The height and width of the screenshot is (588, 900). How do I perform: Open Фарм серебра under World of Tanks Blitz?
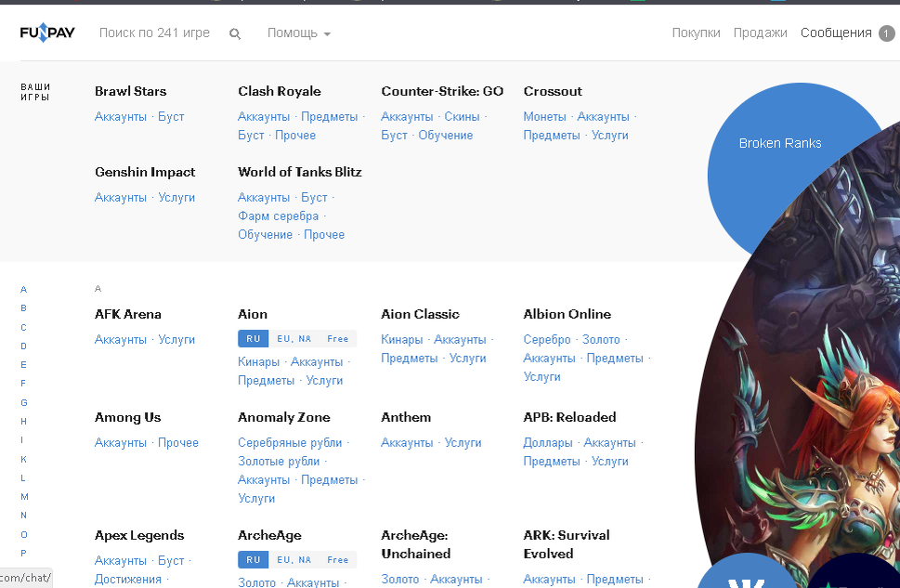pyautogui.click(x=279, y=216)
